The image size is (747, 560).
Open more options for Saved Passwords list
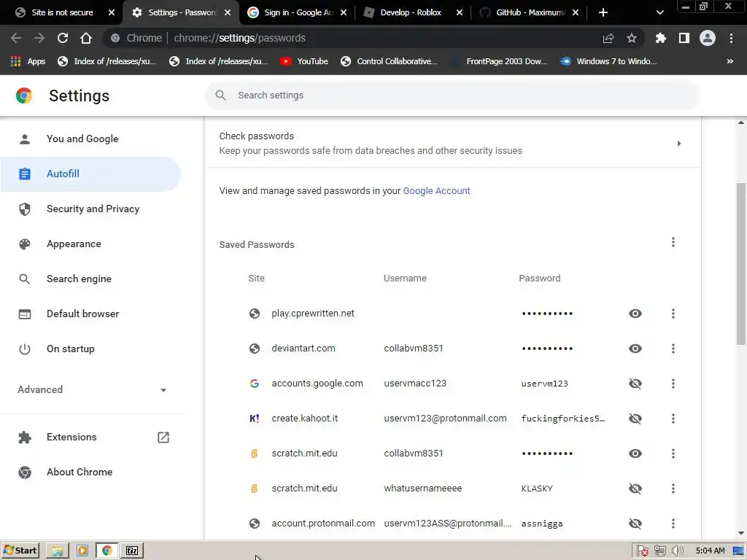pos(673,242)
